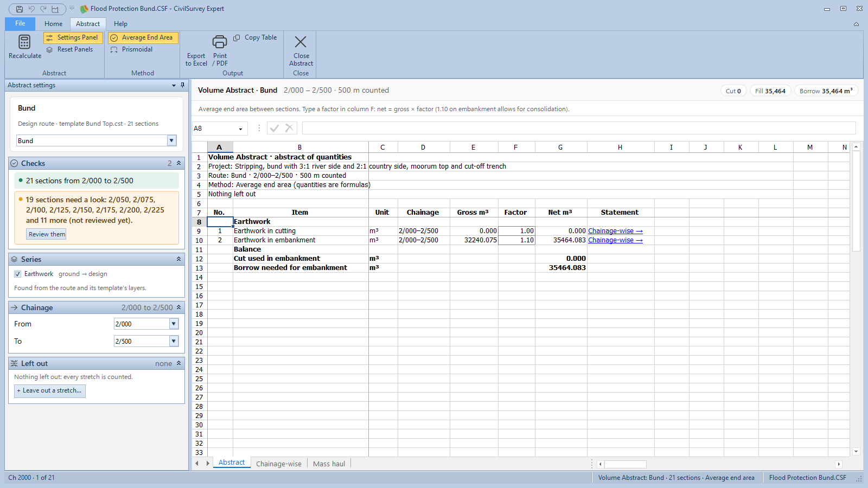Image resolution: width=868 pixels, height=488 pixels.
Task: Confirm formula entry with the checkmark icon
Action: point(275,129)
